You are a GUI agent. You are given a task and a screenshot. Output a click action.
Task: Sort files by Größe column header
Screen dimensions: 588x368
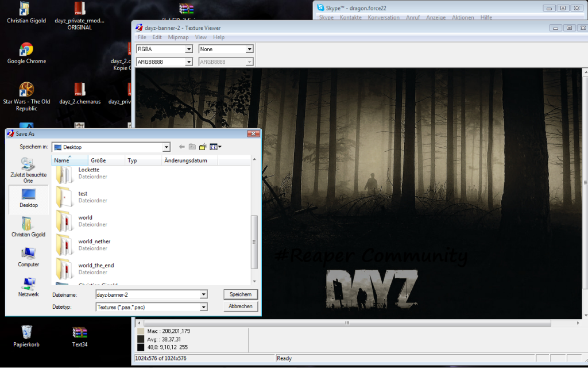coord(106,160)
